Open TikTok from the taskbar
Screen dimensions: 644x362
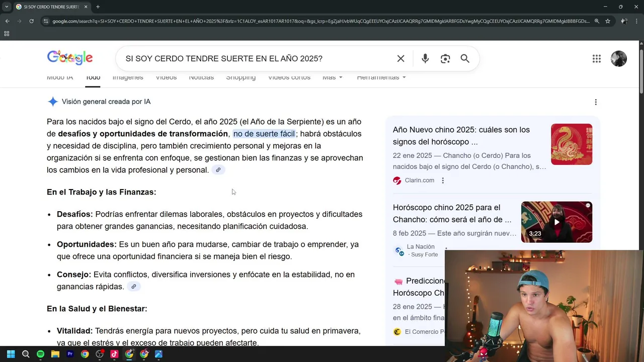tap(114, 354)
